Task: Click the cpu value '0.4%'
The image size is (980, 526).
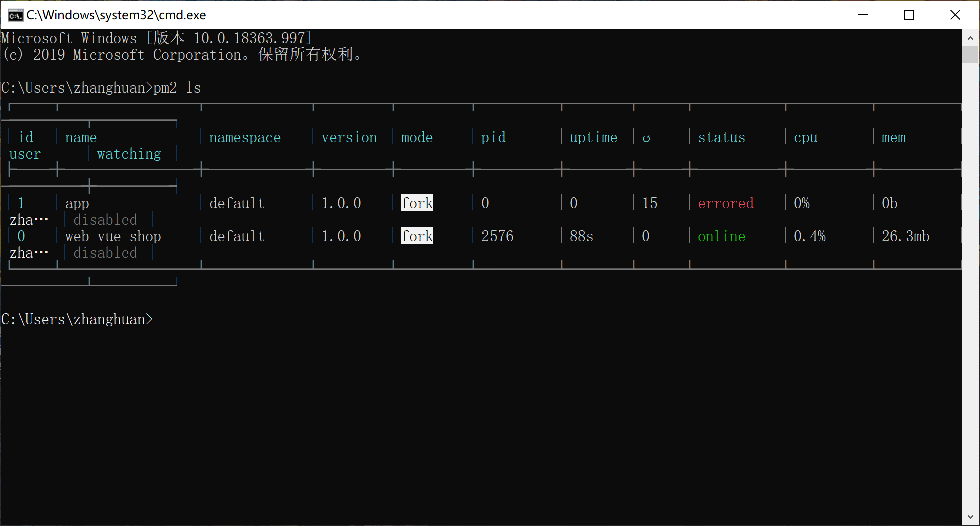Action: pyautogui.click(x=810, y=236)
